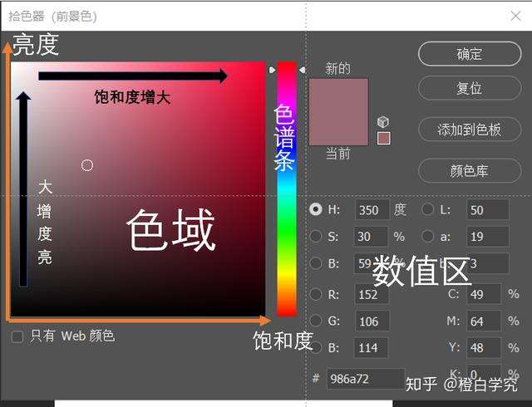Click the out-of-gamut warning cube icon

pyautogui.click(x=383, y=121)
